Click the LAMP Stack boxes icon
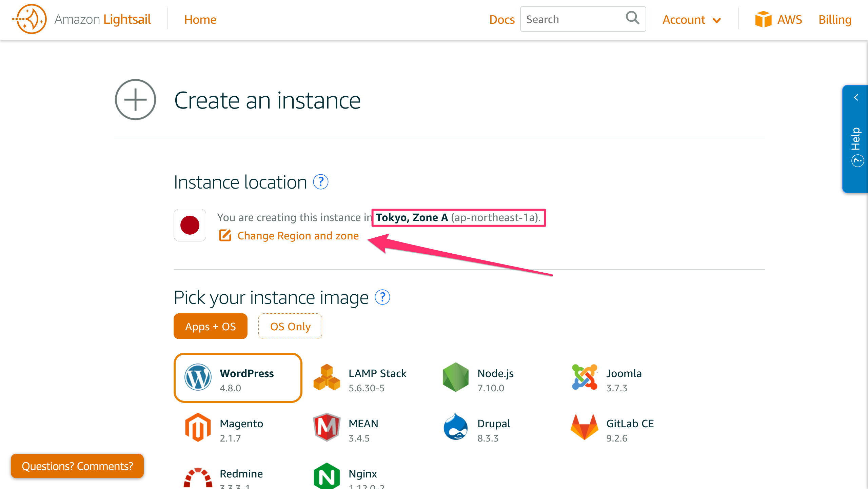 point(327,377)
